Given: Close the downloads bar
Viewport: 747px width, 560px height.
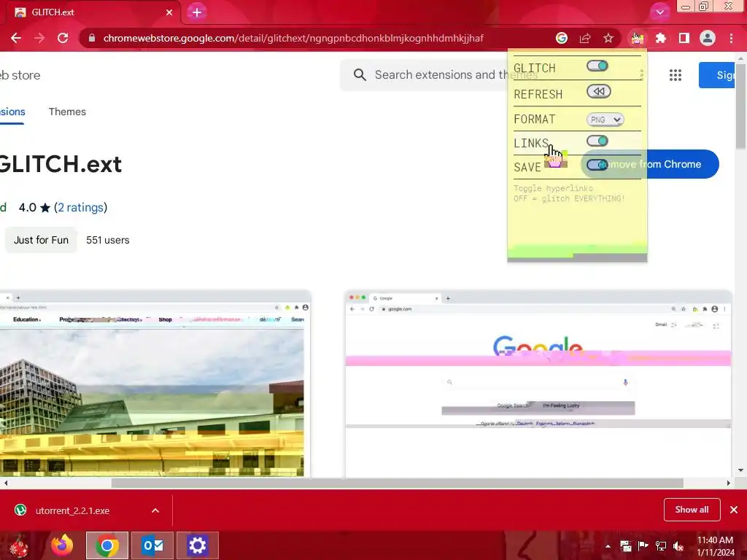Looking at the screenshot, I should pyautogui.click(x=734, y=510).
